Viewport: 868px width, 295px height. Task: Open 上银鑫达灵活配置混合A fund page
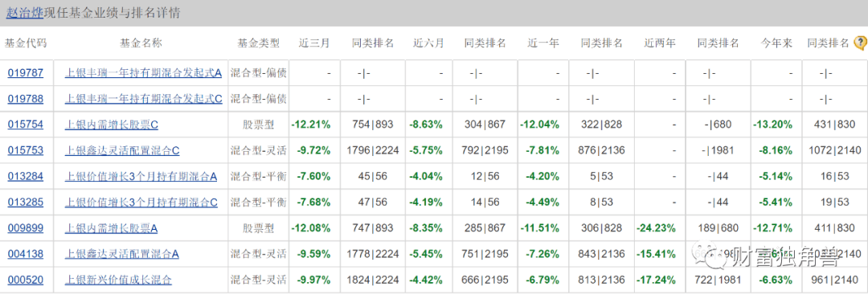[x=122, y=254]
